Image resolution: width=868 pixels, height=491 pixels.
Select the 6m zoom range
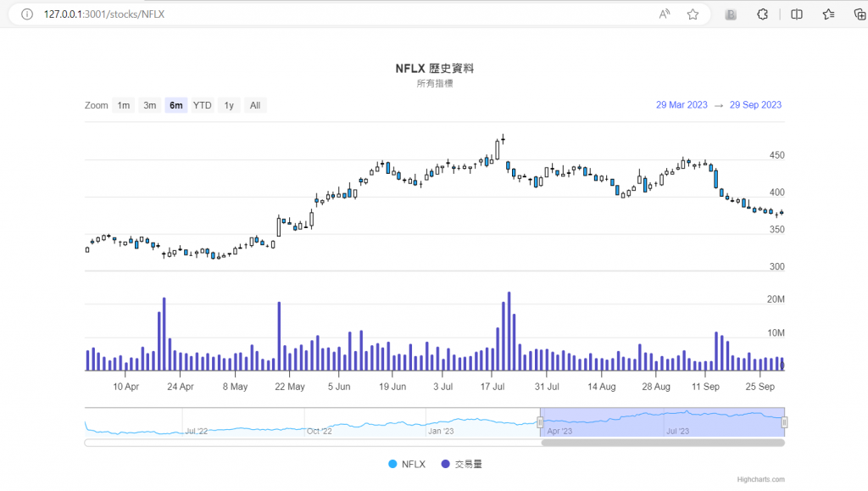pyautogui.click(x=176, y=105)
